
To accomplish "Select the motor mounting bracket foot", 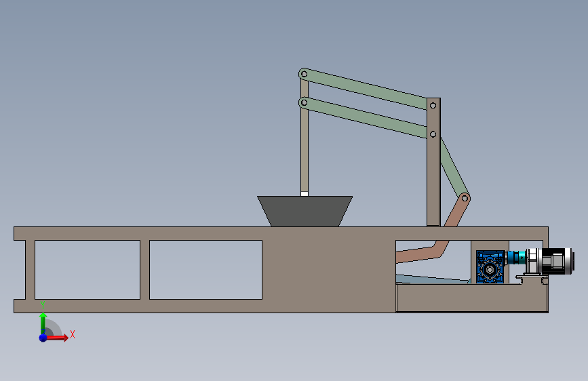I will coord(532,278).
